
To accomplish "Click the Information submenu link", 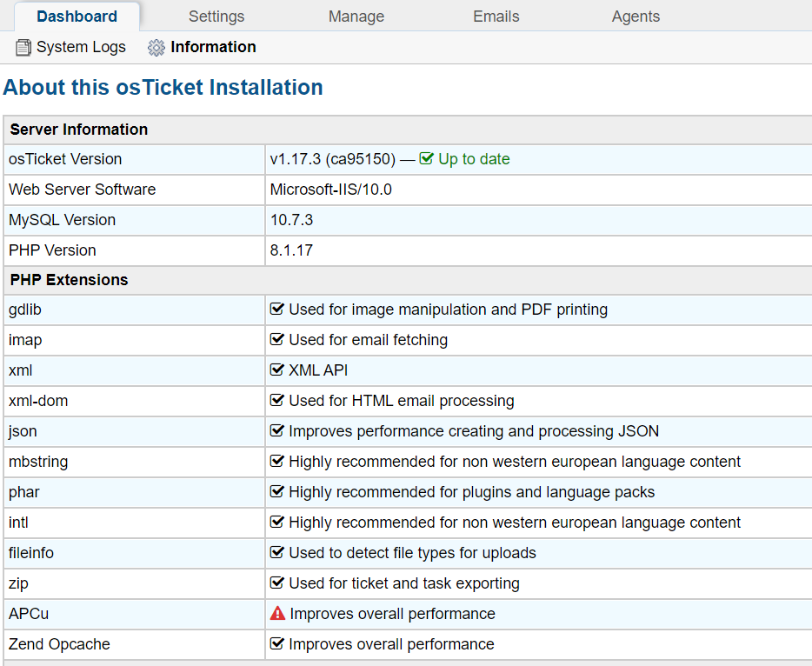I will pyautogui.click(x=213, y=48).
